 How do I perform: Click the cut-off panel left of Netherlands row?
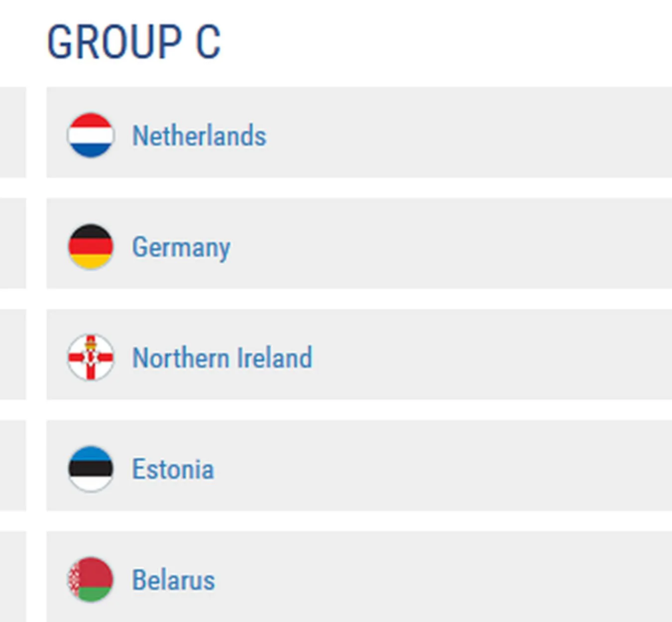point(12,132)
